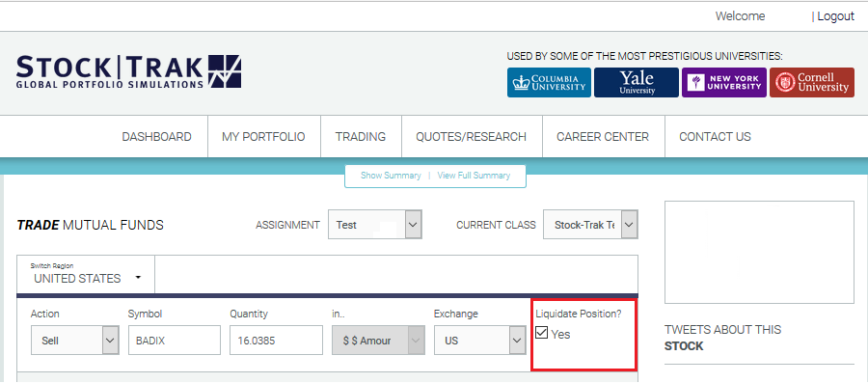Click the Show Summary link
This screenshot has width=868, height=383.
click(x=391, y=176)
